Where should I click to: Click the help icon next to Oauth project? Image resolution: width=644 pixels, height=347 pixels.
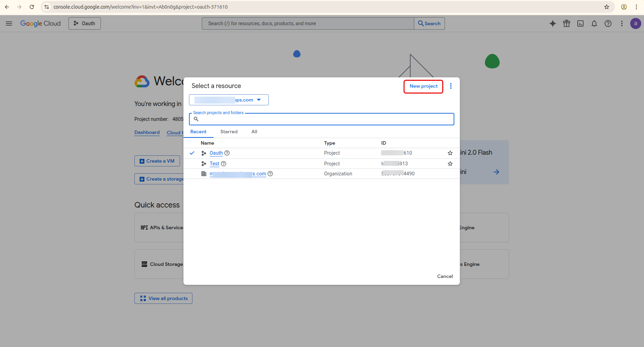point(227,153)
